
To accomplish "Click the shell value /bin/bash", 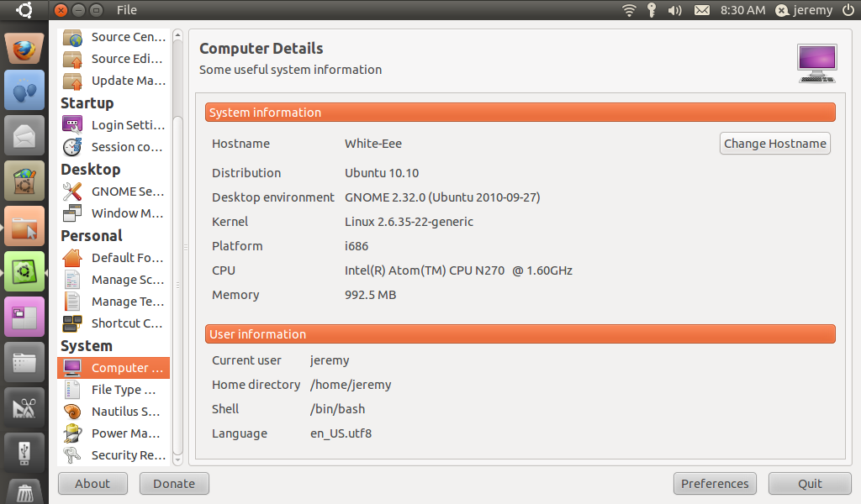I will pyautogui.click(x=338, y=409).
